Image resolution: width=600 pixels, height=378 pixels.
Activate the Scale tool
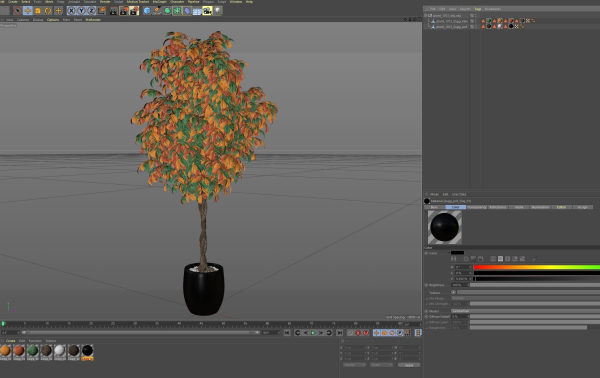[38, 11]
